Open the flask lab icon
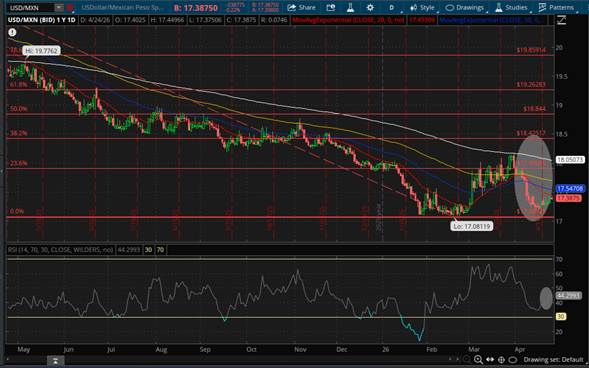589x368 pixels. tap(350, 8)
